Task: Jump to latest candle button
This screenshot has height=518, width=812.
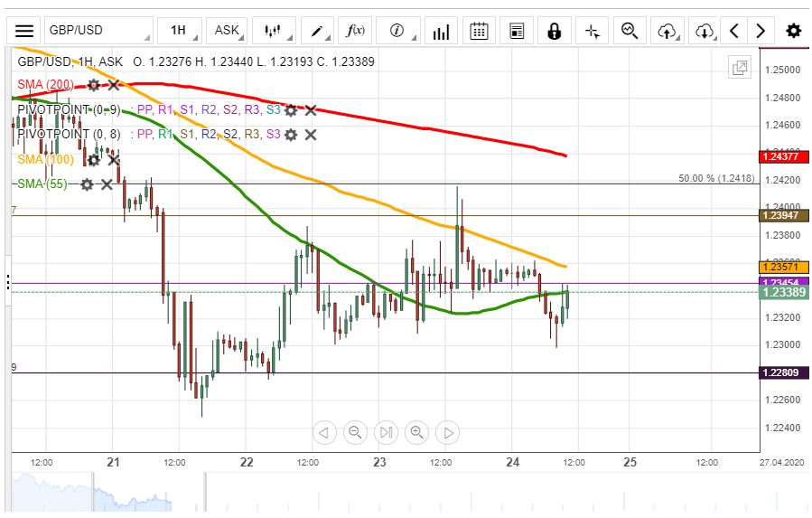Action: coord(386,432)
